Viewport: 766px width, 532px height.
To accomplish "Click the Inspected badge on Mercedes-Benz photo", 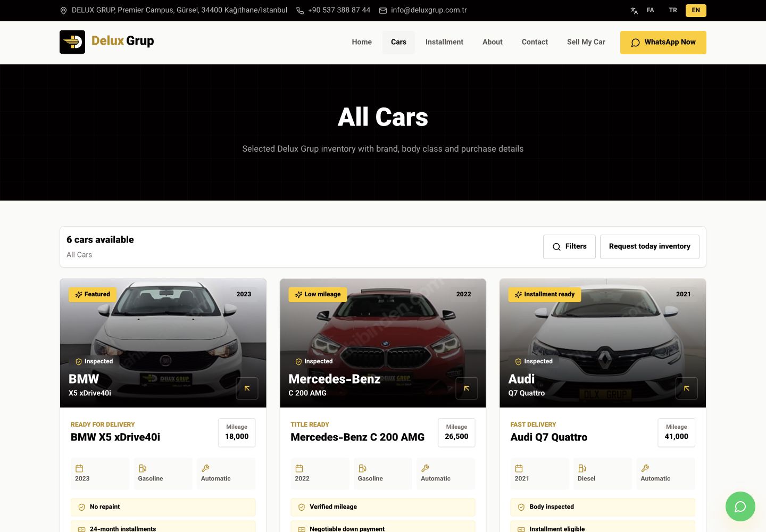I will [314, 362].
